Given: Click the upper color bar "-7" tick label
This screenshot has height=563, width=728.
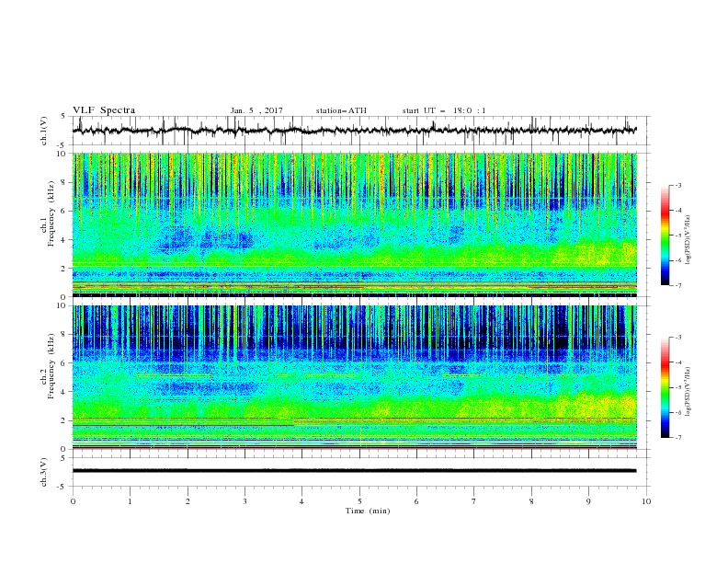Looking at the screenshot, I should 678,285.
